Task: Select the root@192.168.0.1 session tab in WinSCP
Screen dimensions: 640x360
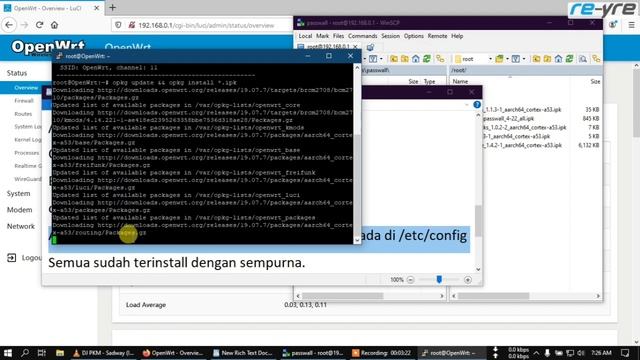Action: point(328,47)
